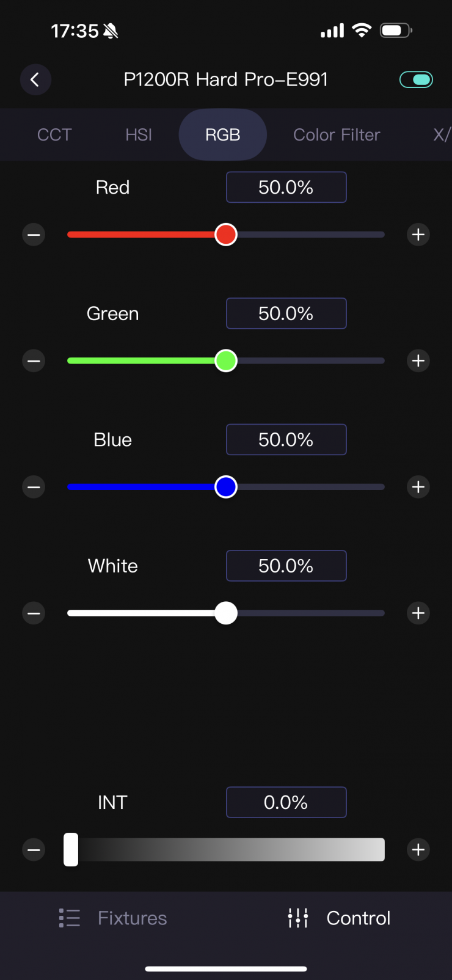
Task: Increase Blue with the plus icon
Action: (x=418, y=487)
